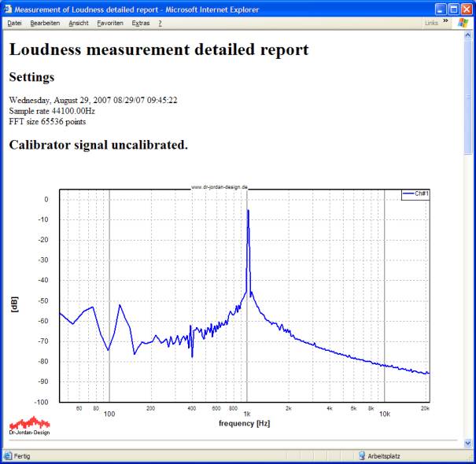Click the Internet Explorer title bar icon
The width and height of the screenshot is (476, 464).
8,8
